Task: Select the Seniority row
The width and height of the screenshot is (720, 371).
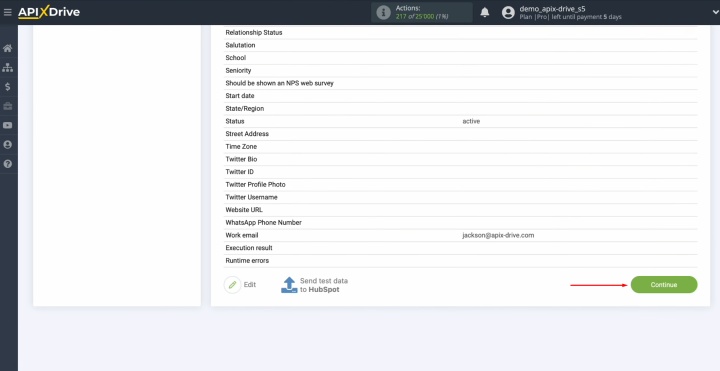Action: pos(461,71)
